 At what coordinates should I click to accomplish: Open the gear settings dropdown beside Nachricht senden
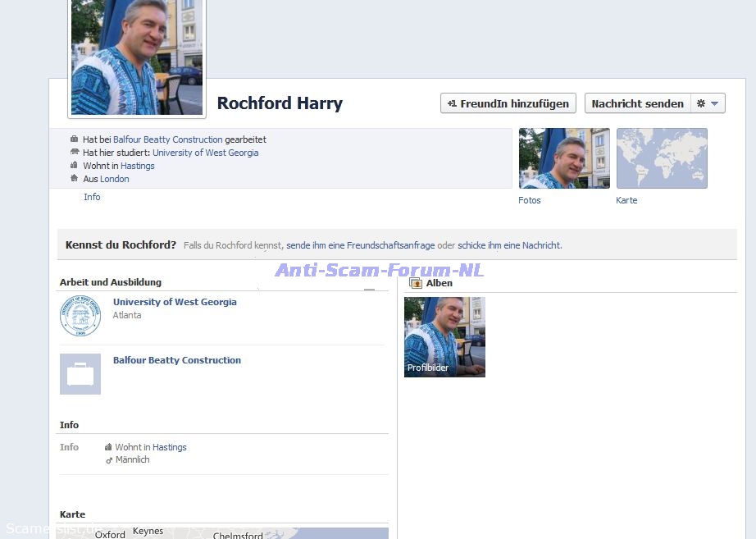coord(708,103)
